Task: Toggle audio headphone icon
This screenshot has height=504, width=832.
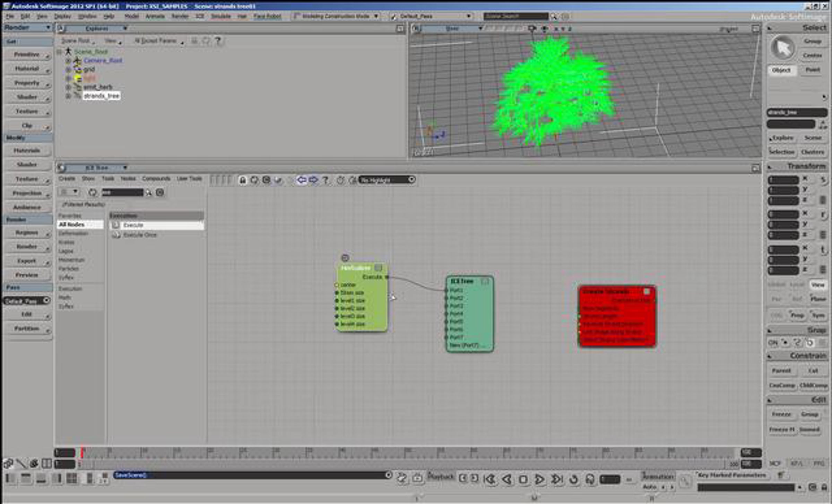Action: (590, 479)
